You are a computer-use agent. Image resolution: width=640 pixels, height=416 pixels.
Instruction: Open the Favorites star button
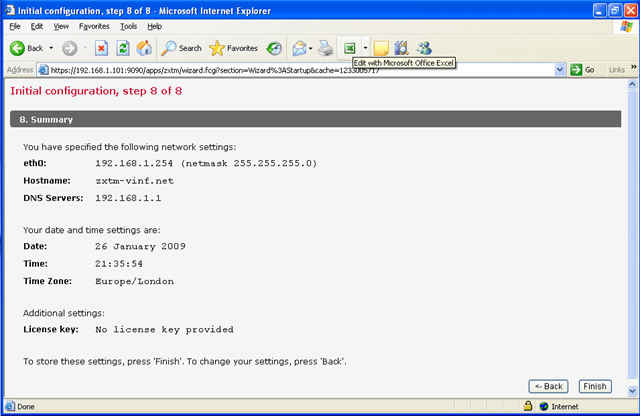coord(232,48)
